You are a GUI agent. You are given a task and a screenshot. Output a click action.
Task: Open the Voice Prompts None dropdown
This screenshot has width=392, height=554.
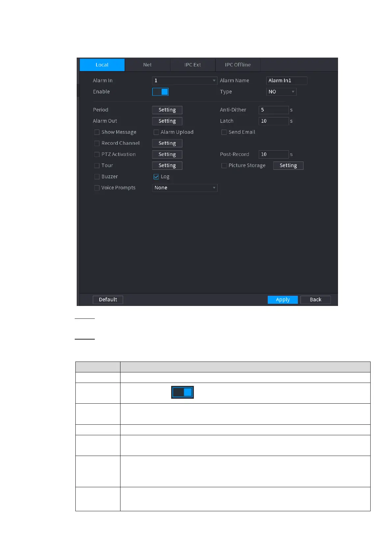(185, 188)
